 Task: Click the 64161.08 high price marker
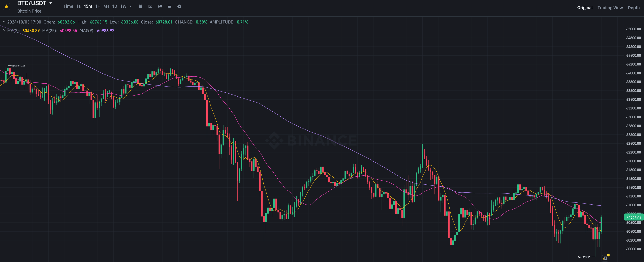click(19, 66)
